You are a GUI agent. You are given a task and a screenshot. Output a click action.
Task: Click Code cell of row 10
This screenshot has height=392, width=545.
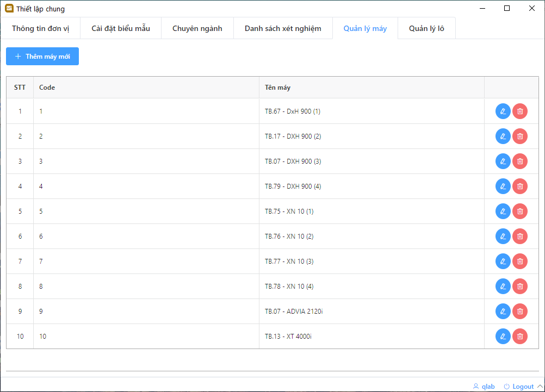tap(146, 337)
